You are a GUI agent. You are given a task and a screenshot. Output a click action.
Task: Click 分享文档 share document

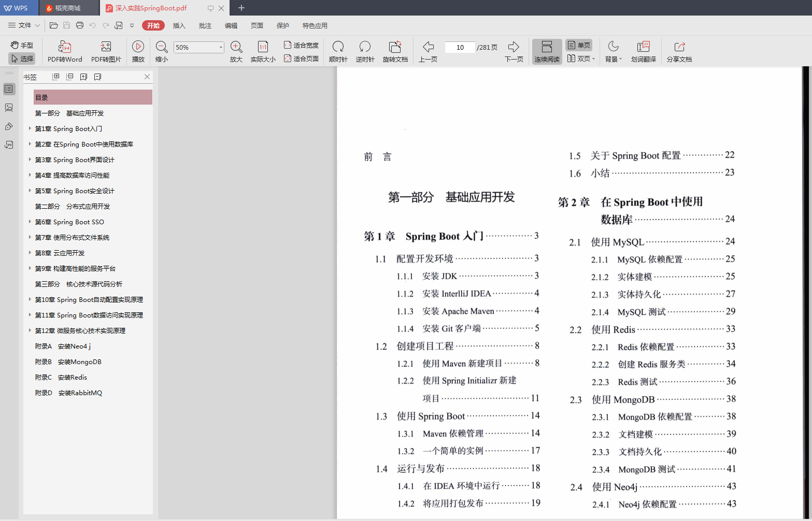tap(679, 52)
